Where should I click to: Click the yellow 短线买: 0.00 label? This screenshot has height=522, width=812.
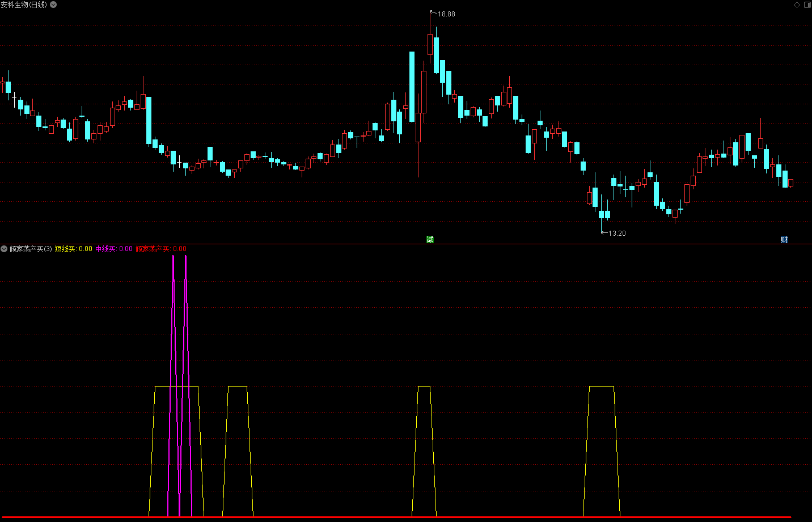click(x=73, y=249)
